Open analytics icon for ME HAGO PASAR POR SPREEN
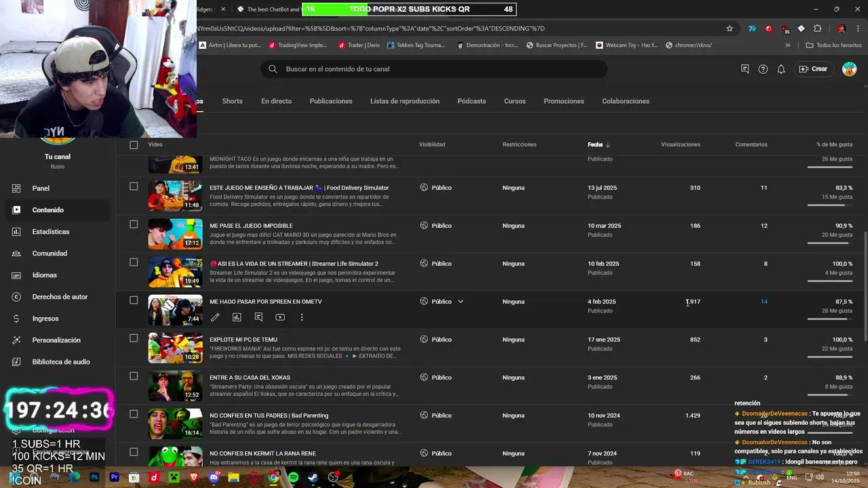The image size is (868, 488). click(x=237, y=317)
